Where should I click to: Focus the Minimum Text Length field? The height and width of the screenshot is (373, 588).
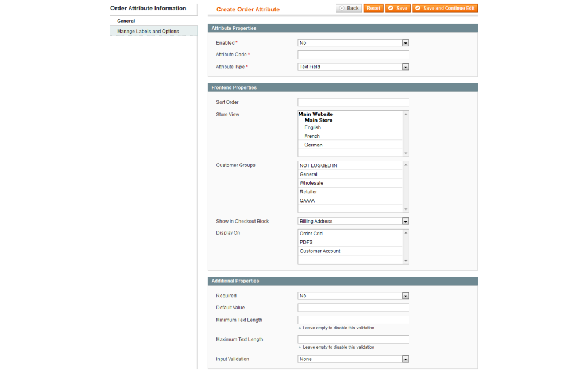pyautogui.click(x=353, y=320)
